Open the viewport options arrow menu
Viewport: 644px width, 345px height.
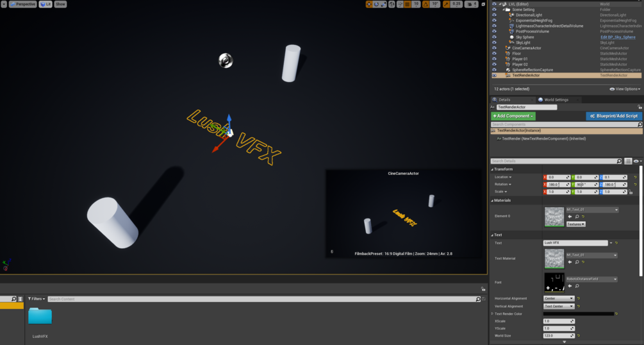(x=4, y=4)
